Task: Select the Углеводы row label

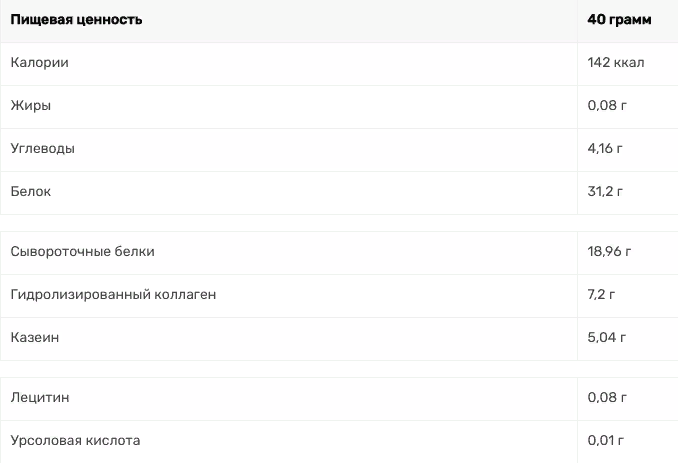Action: pos(42,149)
